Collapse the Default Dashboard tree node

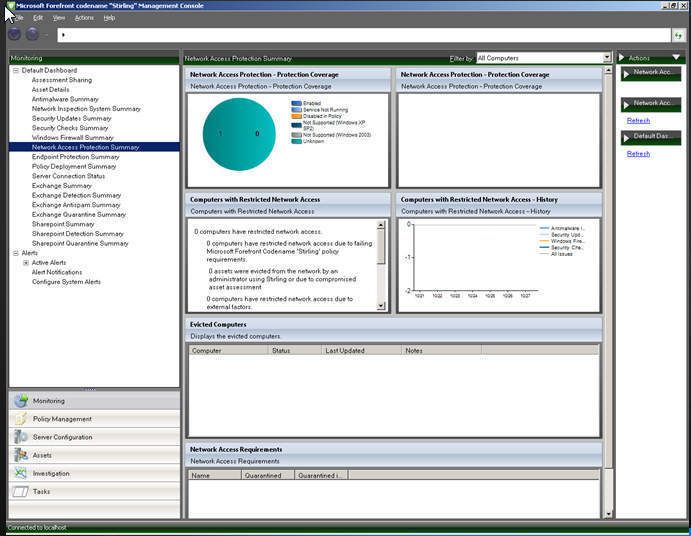click(x=16, y=71)
